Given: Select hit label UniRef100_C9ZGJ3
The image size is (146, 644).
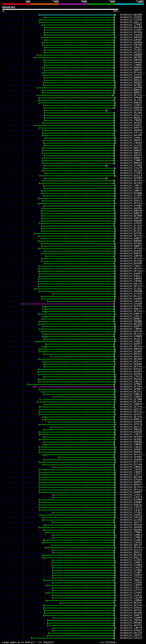Looking at the screenshot, I should [131, 316].
